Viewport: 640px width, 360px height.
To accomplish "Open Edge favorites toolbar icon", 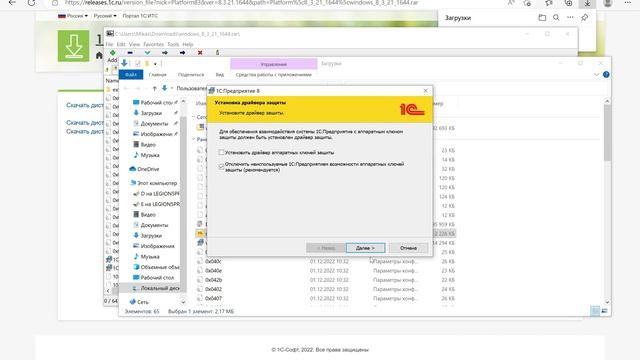I will coord(549,3).
